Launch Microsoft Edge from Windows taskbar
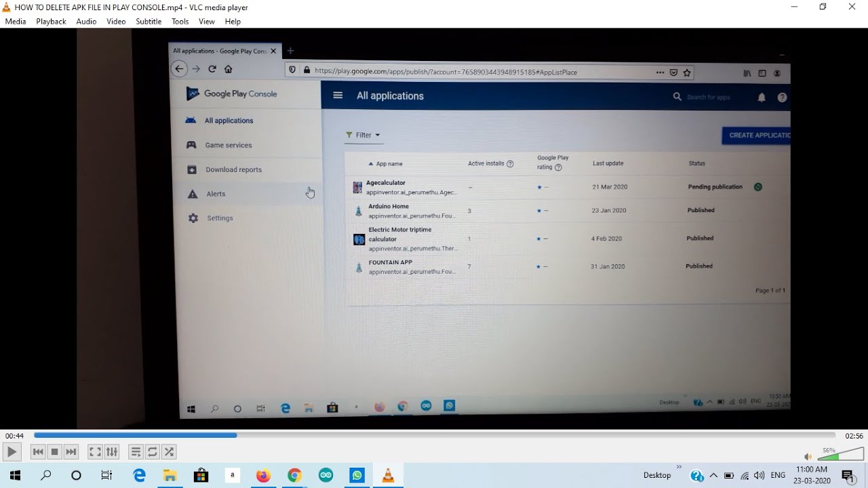The width and height of the screenshot is (868, 488). 139,475
